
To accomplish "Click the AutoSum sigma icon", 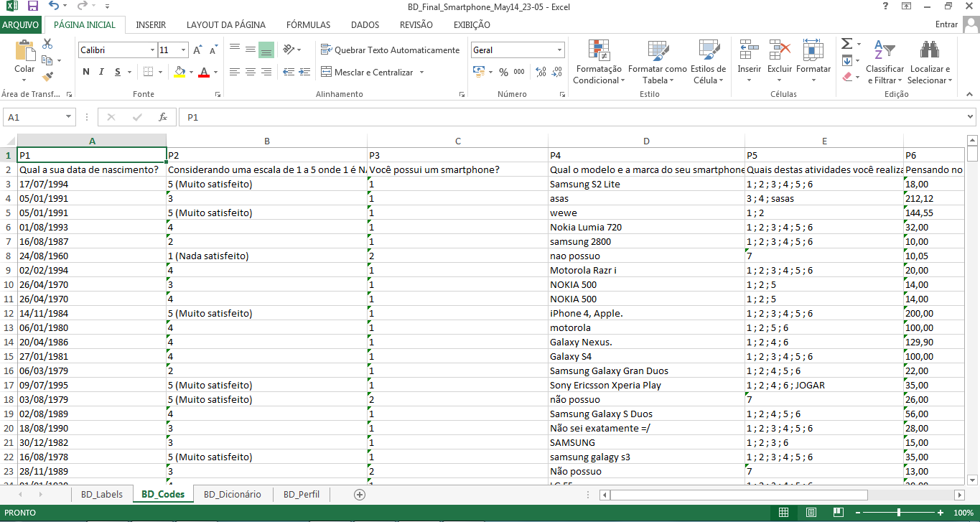I will (x=847, y=44).
